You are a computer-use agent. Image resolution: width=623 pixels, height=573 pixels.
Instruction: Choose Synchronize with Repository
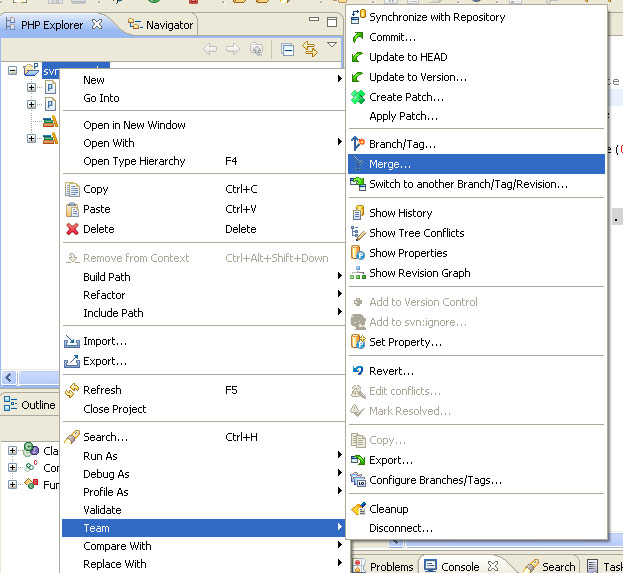pyautogui.click(x=437, y=17)
